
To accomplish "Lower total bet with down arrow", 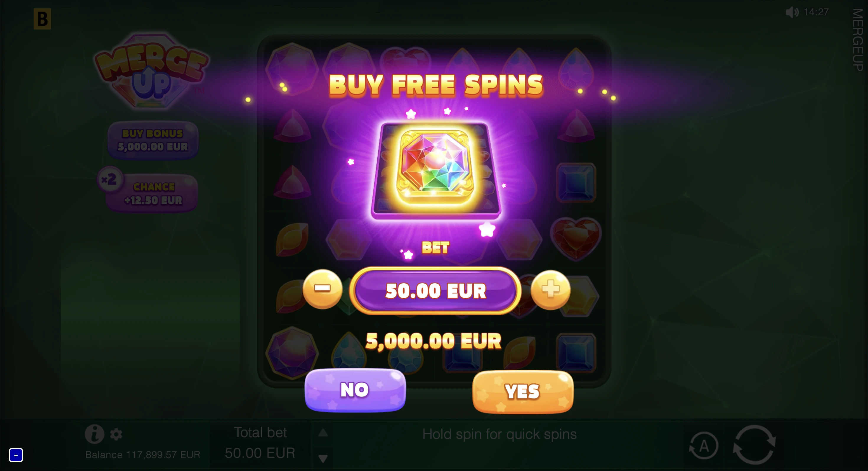I will point(323,458).
